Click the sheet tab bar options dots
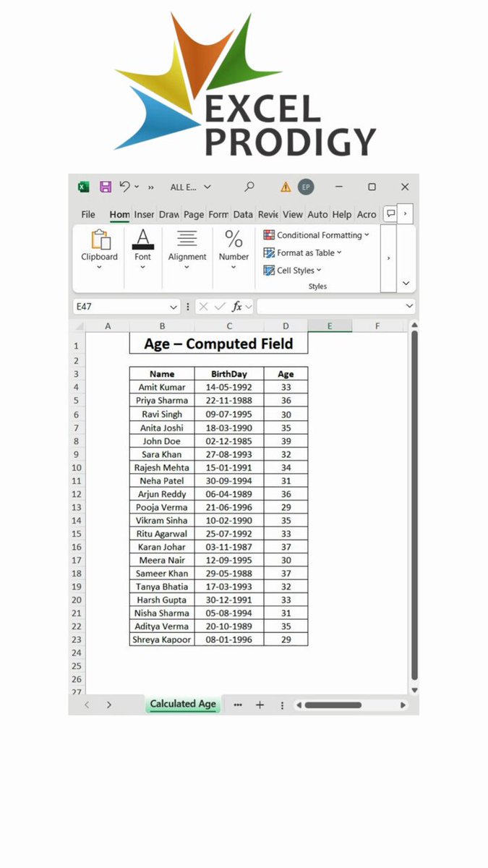488x868 pixels. point(282,705)
